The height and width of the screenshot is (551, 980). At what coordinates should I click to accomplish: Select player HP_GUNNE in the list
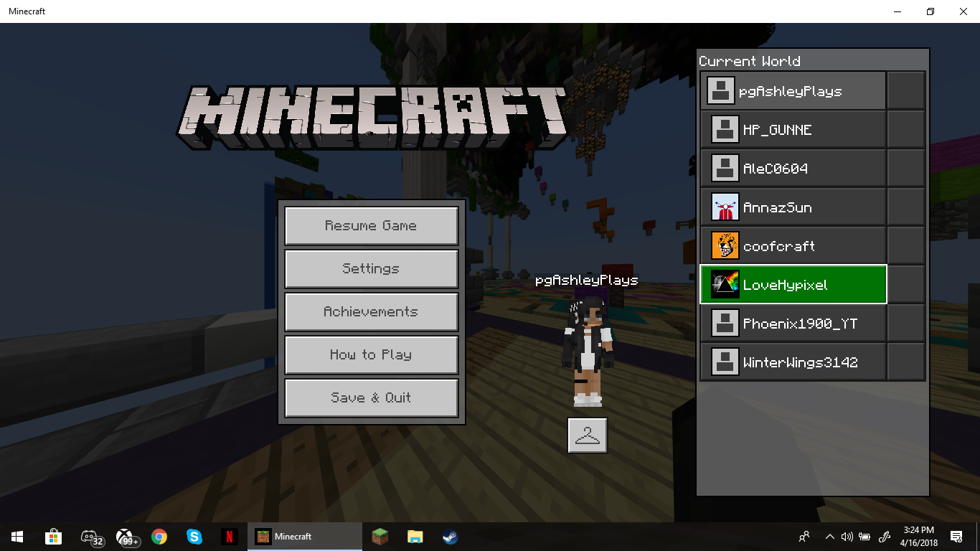point(793,130)
